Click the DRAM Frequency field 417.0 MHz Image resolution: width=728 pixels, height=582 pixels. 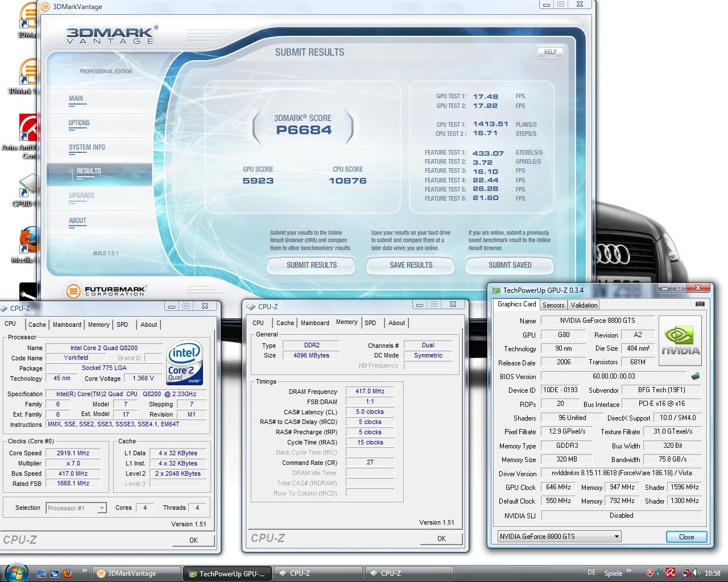coord(370,391)
